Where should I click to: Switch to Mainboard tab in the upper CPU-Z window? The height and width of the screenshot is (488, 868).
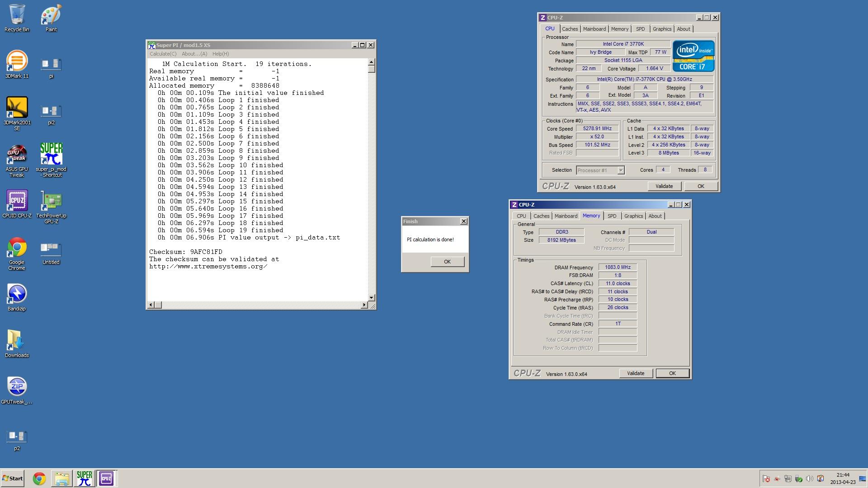click(594, 29)
